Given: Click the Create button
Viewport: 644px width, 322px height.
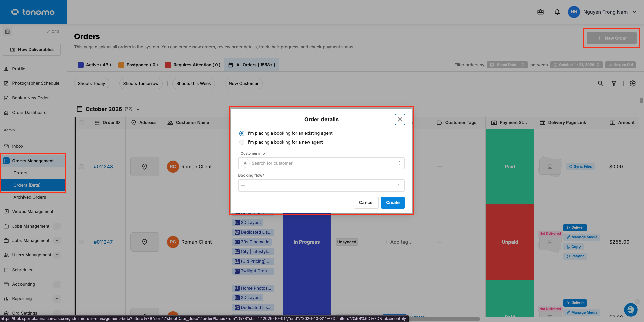Looking at the screenshot, I should 393,203.
